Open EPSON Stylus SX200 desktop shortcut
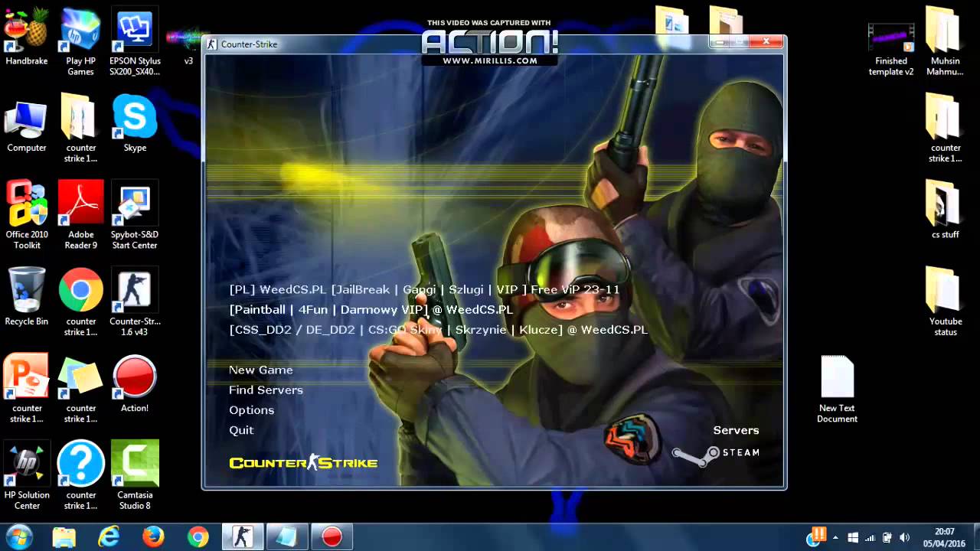 (x=135, y=41)
